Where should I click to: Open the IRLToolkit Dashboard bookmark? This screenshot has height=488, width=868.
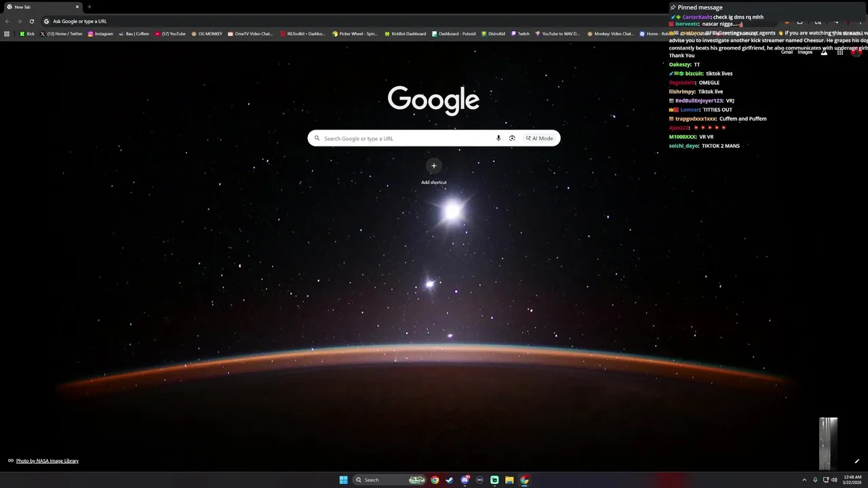(x=302, y=33)
